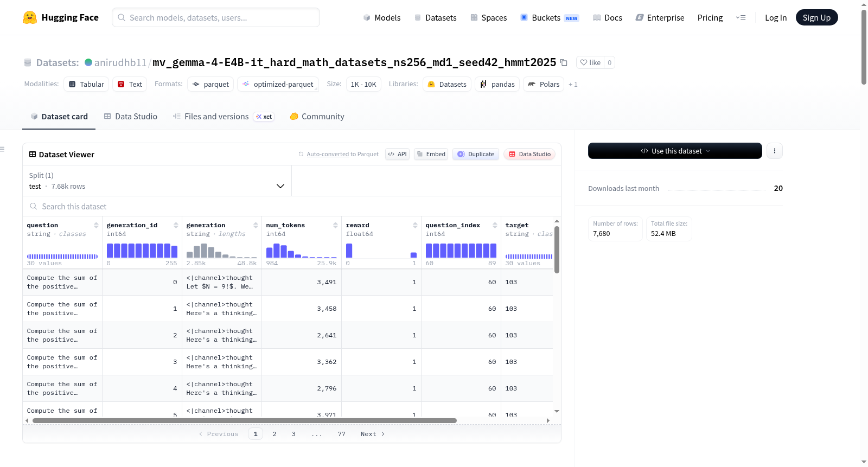The width and height of the screenshot is (868, 467).
Task: Go to page 2 of the dataset
Action: pos(275,434)
